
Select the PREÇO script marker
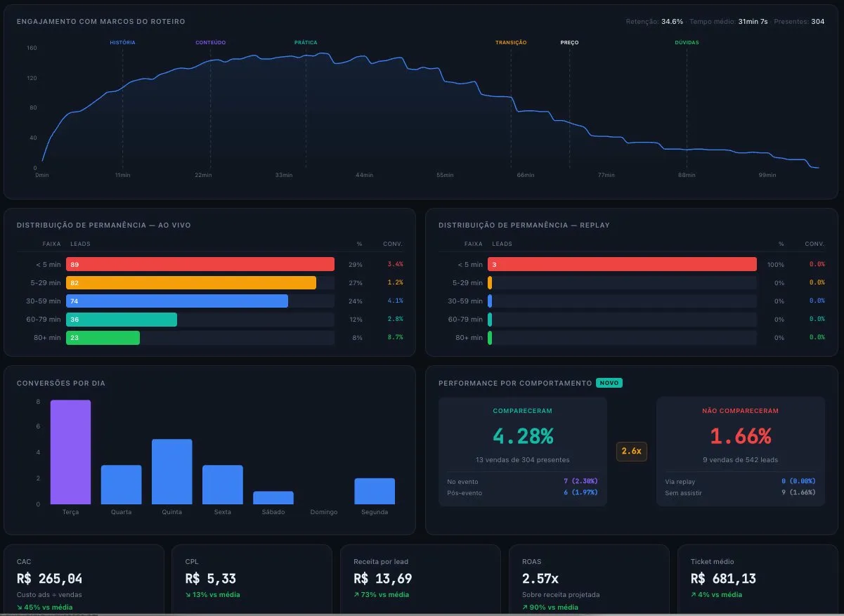pos(569,43)
